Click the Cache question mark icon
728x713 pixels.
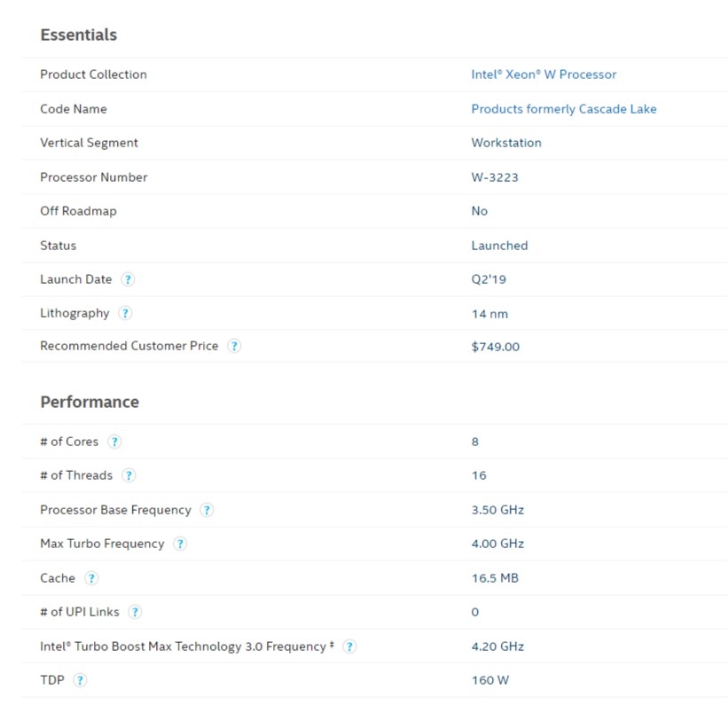[91, 578]
